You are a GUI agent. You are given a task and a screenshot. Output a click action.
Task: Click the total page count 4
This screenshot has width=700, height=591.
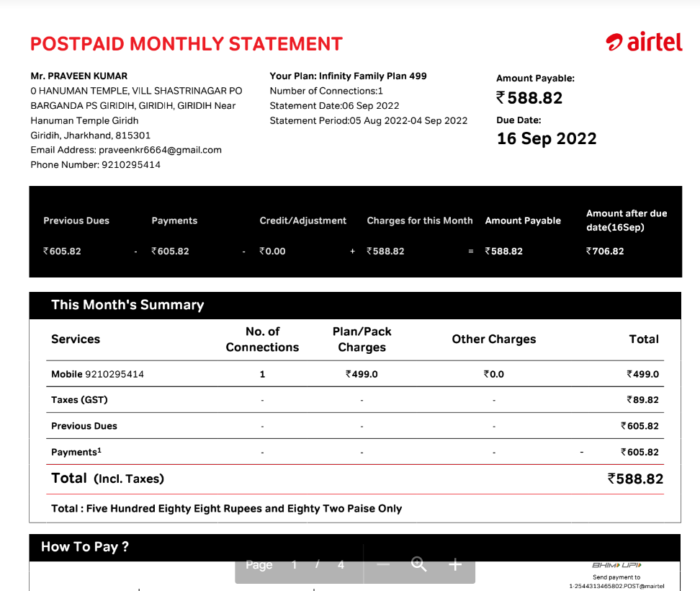[x=341, y=564]
